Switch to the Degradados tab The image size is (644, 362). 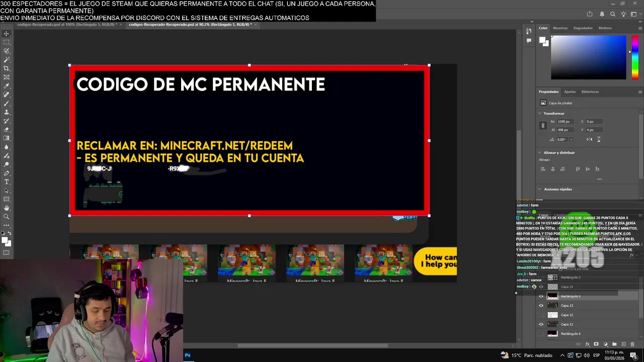point(583,28)
